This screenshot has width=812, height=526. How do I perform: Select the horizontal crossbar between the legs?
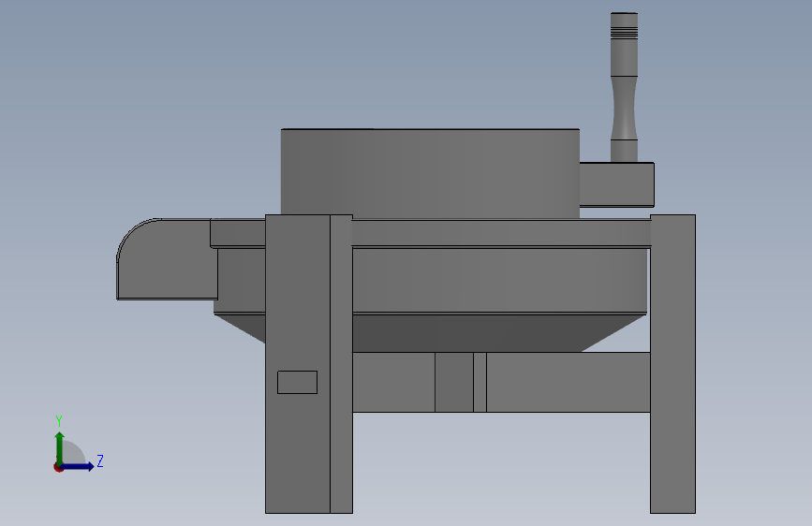point(501,383)
